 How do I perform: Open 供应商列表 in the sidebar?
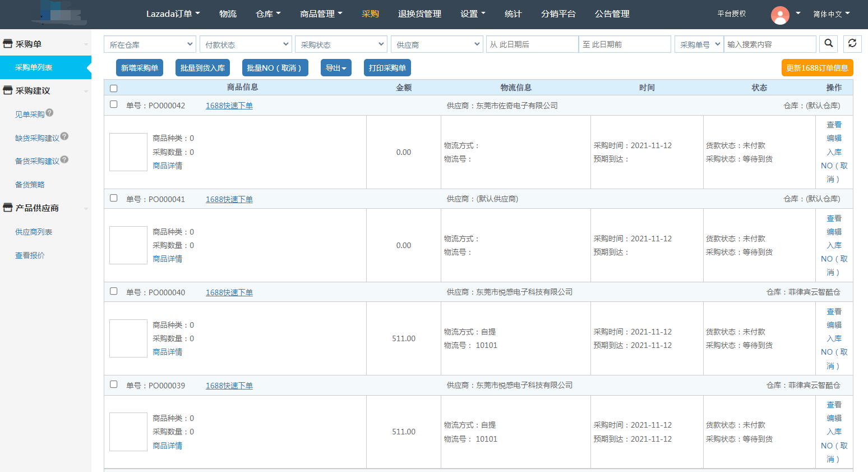34,232
